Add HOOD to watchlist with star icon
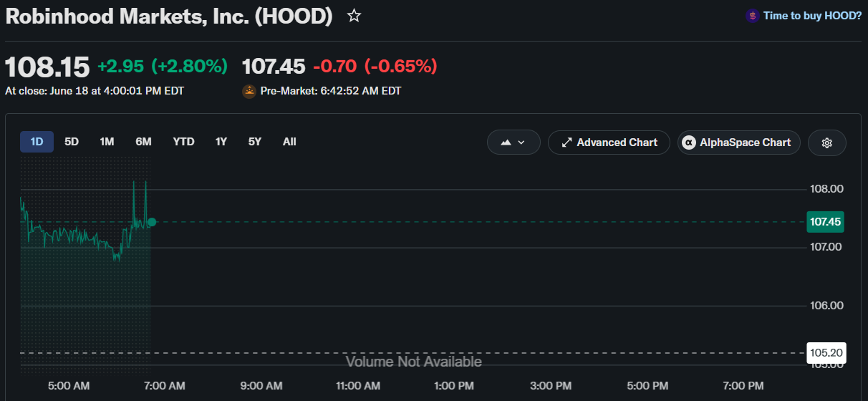 354,16
